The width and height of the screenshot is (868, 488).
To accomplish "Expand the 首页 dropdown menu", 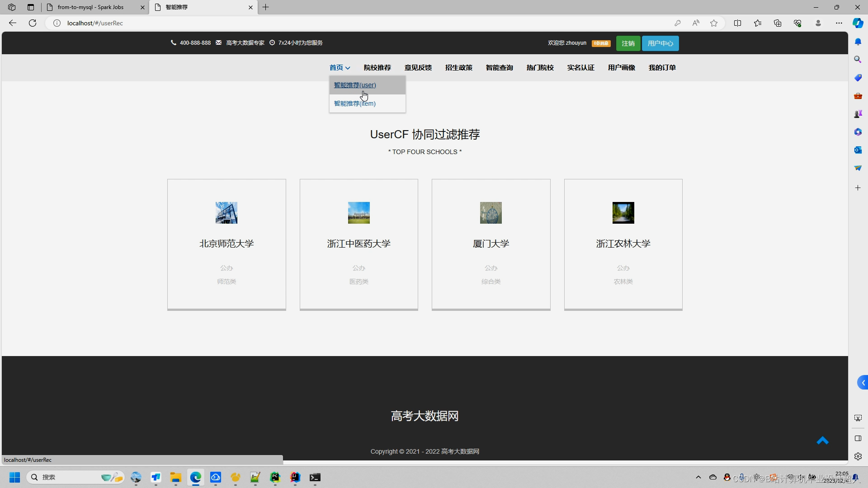I will point(340,67).
